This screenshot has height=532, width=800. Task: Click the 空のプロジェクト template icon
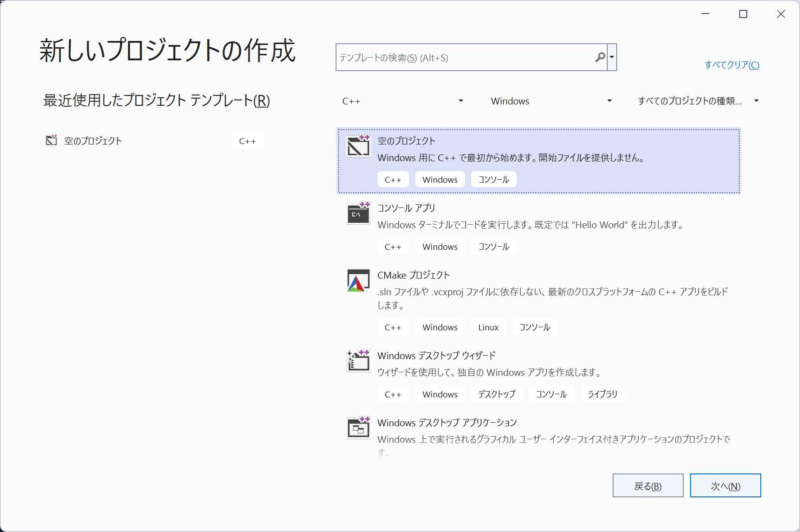(358, 146)
